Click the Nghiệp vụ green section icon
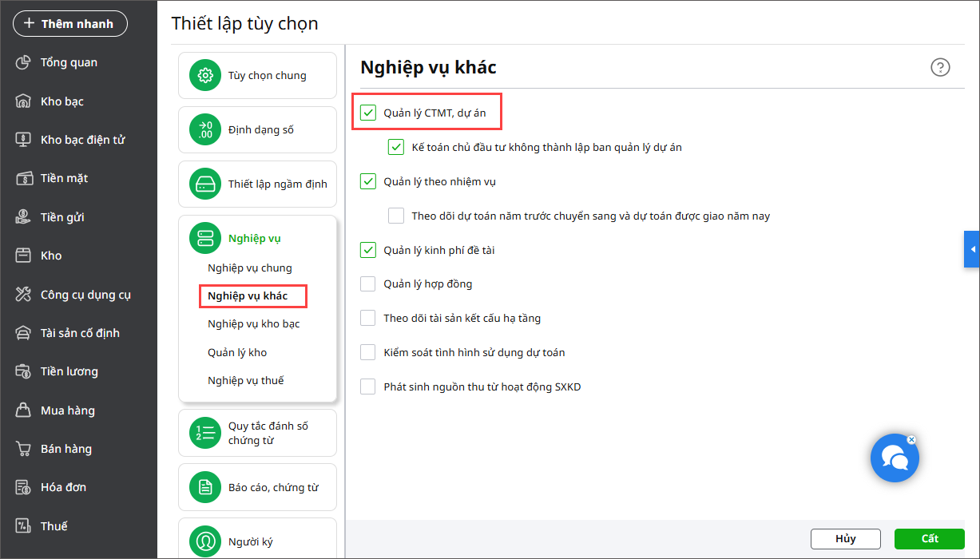This screenshot has height=559, width=980. point(204,238)
